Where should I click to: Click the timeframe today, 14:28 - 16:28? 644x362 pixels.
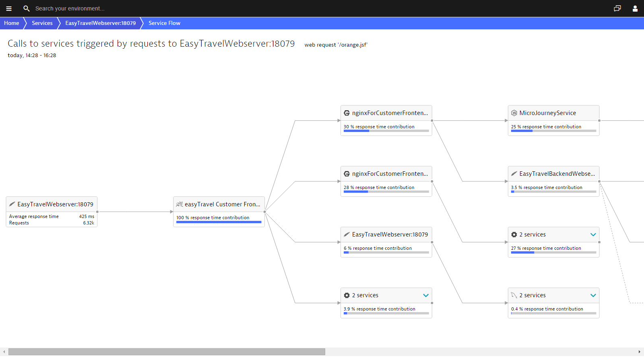click(32, 56)
